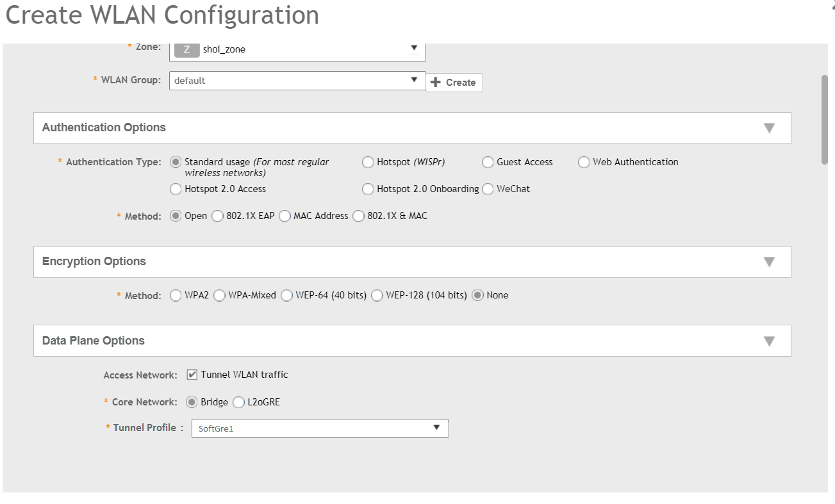This screenshot has height=504, width=835.
Task: Select Guest Access authentication type
Action: coord(488,162)
